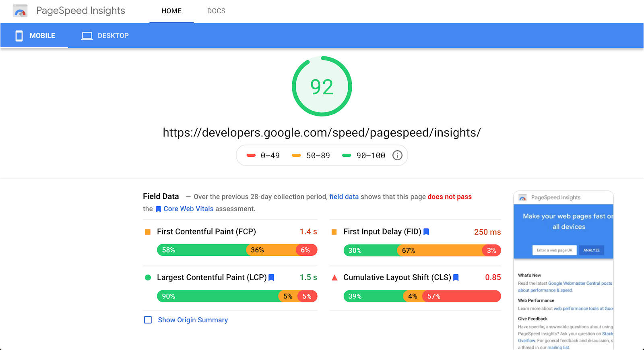Click the bookmark icon after First Input Delay

pyautogui.click(x=426, y=232)
